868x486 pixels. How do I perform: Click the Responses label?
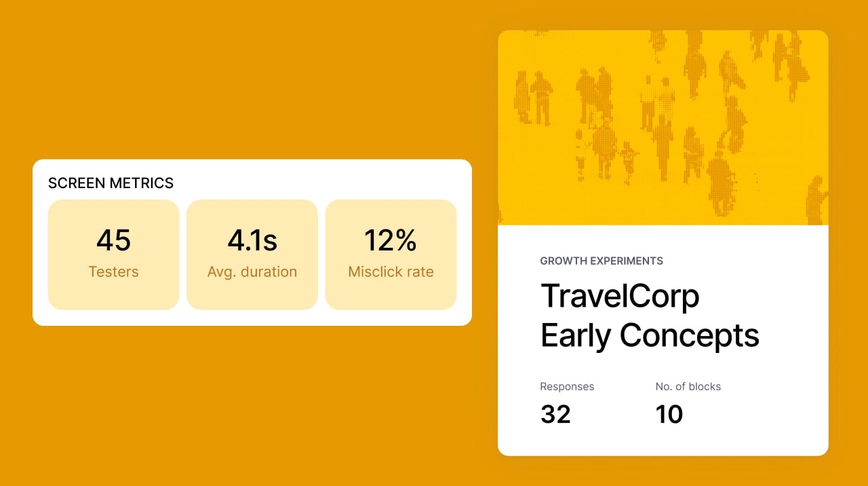(567, 387)
